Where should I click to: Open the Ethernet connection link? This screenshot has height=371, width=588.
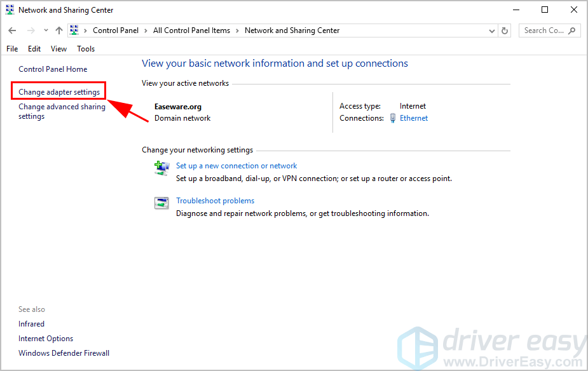pyautogui.click(x=414, y=118)
